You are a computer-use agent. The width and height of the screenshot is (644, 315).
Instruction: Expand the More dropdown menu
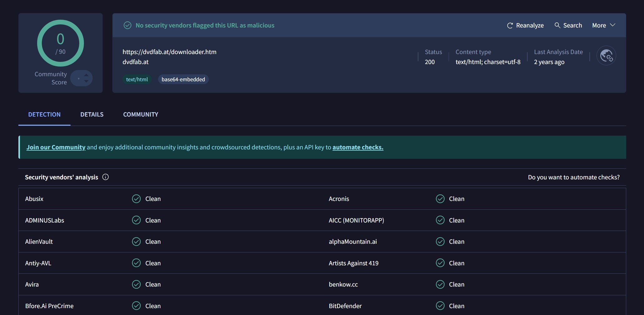pos(603,25)
